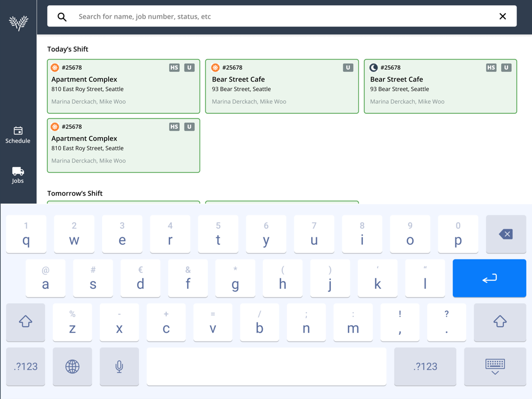
Task: Tap the k key
Action: coord(378,278)
